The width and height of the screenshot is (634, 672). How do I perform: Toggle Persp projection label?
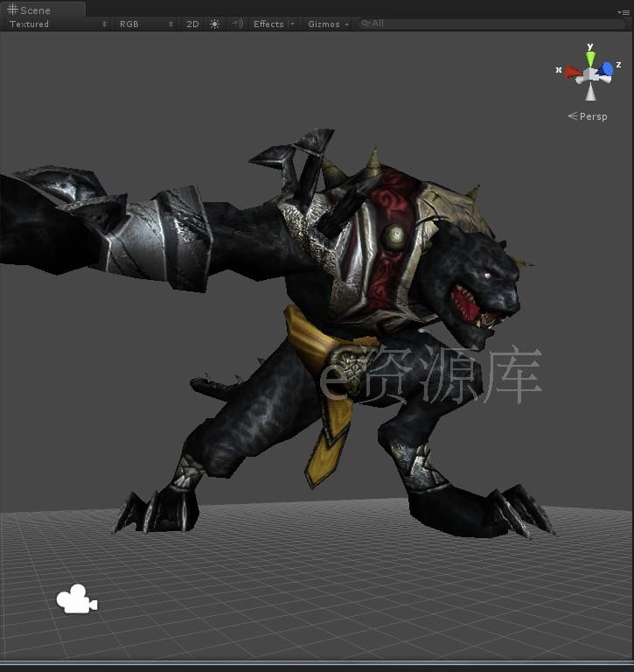pyautogui.click(x=588, y=116)
